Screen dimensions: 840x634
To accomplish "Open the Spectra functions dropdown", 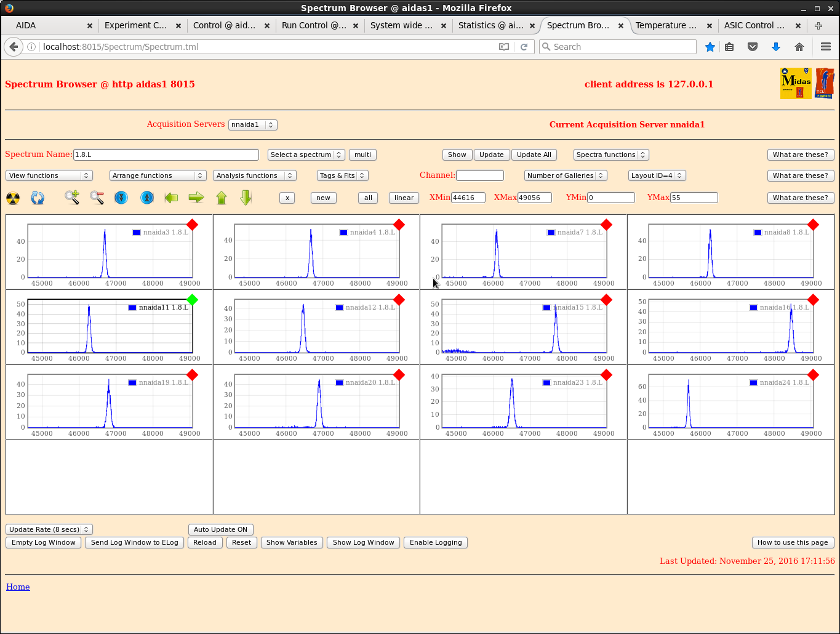I will pyautogui.click(x=611, y=155).
